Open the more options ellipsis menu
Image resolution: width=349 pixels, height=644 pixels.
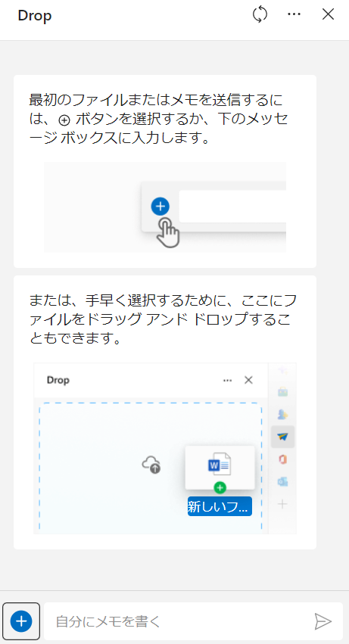click(x=294, y=14)
